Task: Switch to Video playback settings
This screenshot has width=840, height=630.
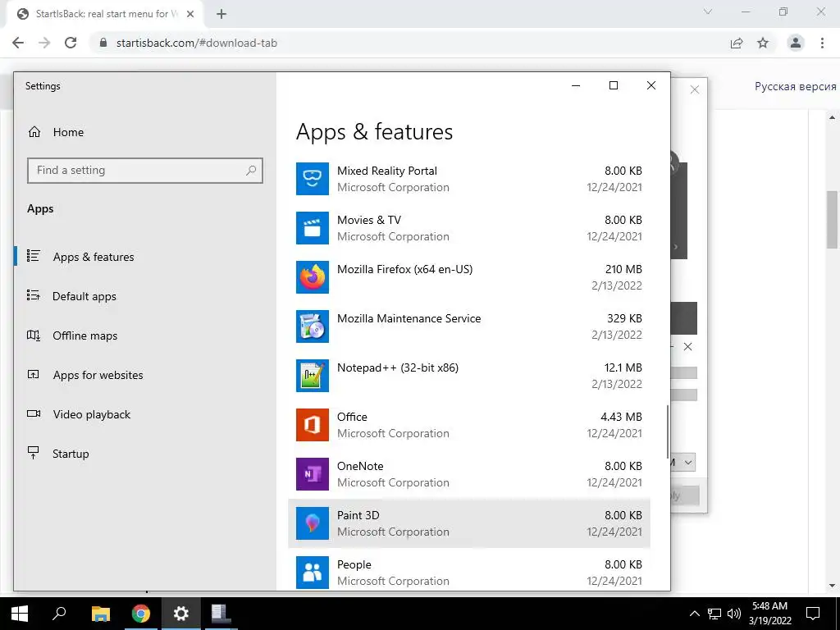Action: [x=92, y=414]
